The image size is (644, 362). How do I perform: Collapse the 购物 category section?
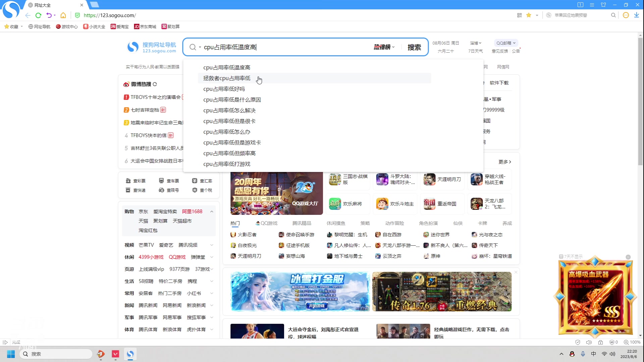pos(212,212)
